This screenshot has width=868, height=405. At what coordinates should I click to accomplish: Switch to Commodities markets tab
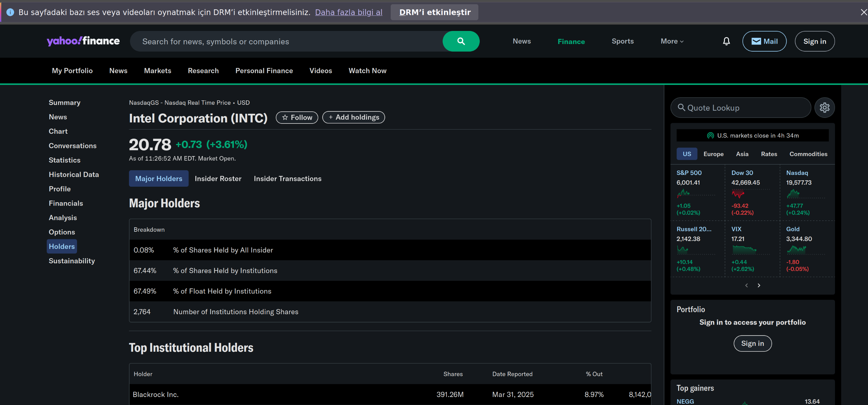808,154
